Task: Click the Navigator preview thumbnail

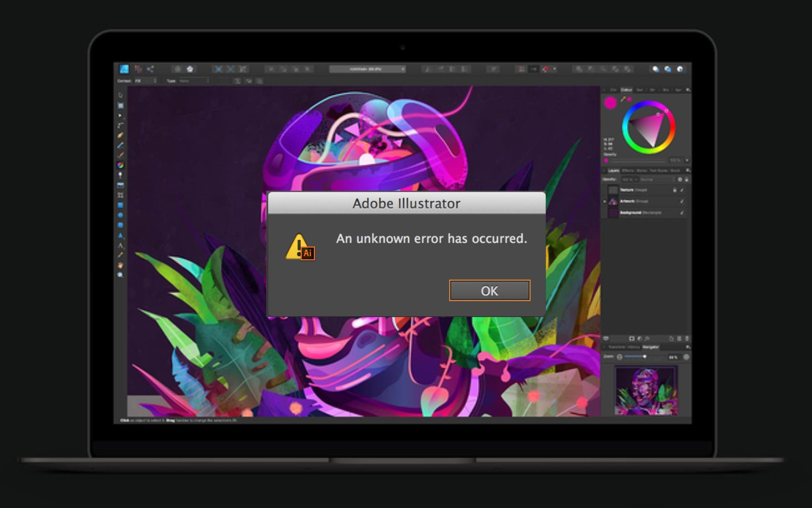Action: click(x=646, y=390)
